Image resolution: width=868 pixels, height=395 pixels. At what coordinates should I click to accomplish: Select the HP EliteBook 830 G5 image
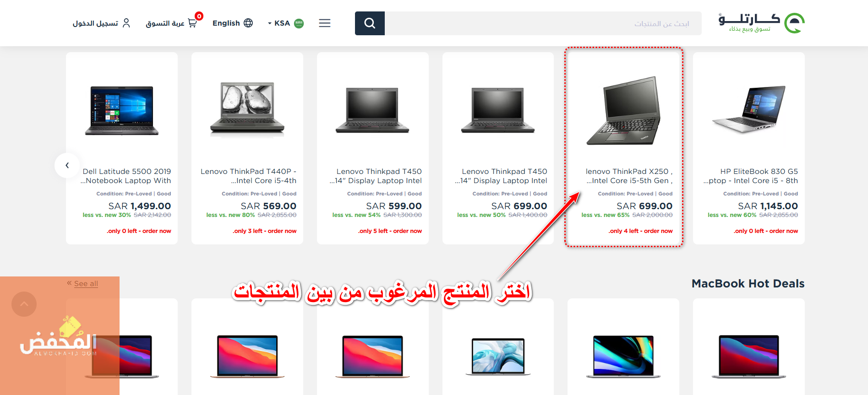(749, 110)
